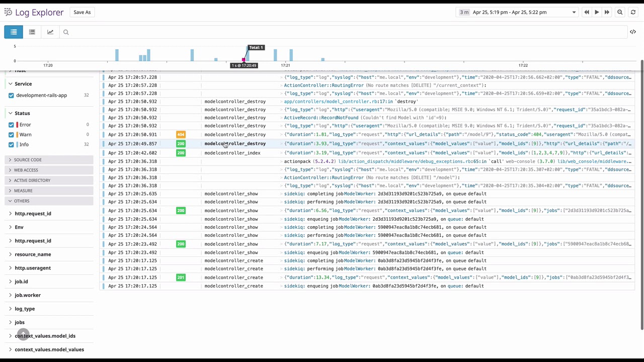
Task: Toggle the Warn status checkbox
Action: [x=11, y=135]
